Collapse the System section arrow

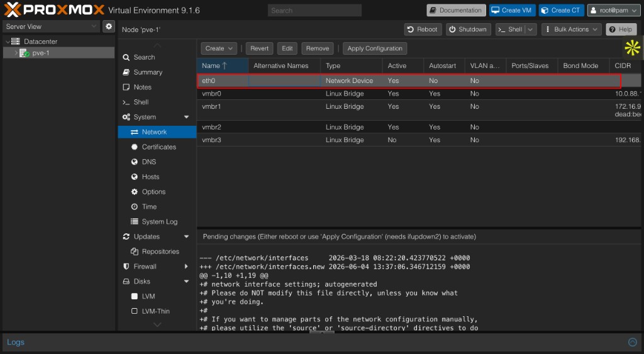pyautogui.click(x=186, y=117)
